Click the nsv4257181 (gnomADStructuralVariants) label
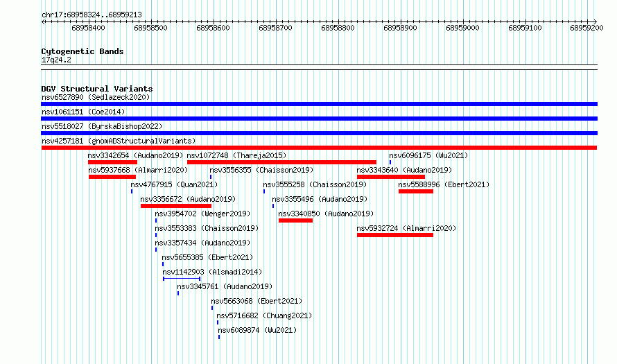Image resolution: width=617 pixels, height=364 pixels. click(119, 141)
